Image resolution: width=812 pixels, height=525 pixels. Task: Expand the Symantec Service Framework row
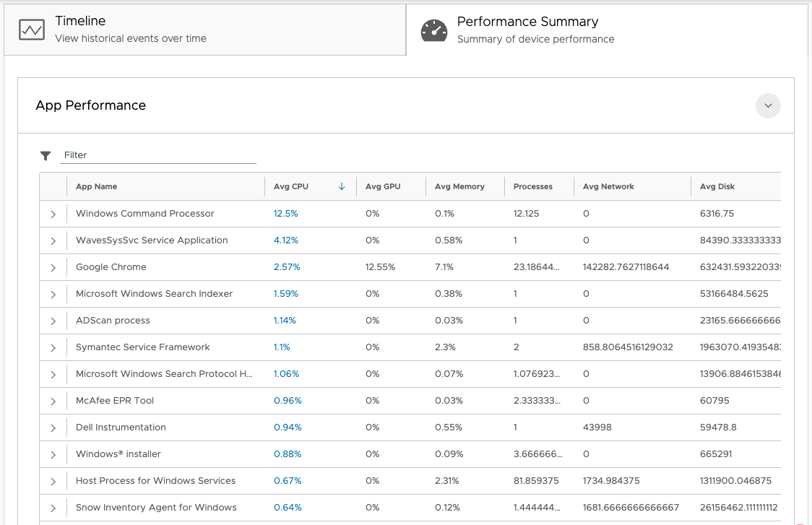tap(53, 348)
